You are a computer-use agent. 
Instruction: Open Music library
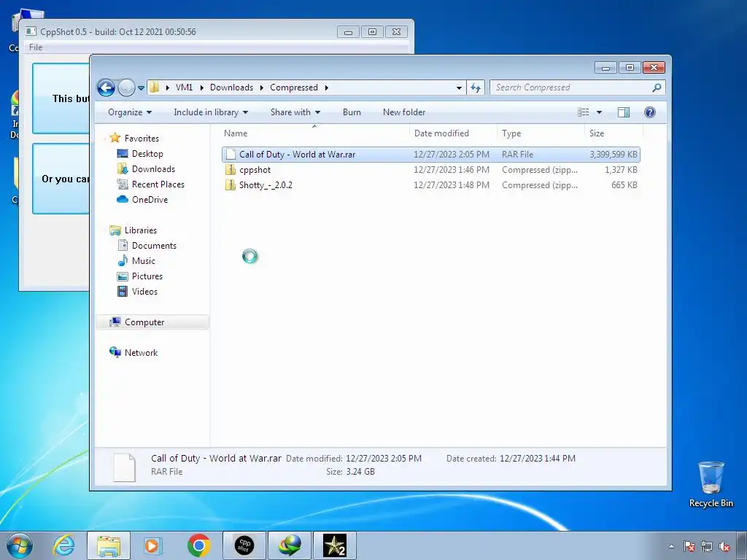coord(143,261)
